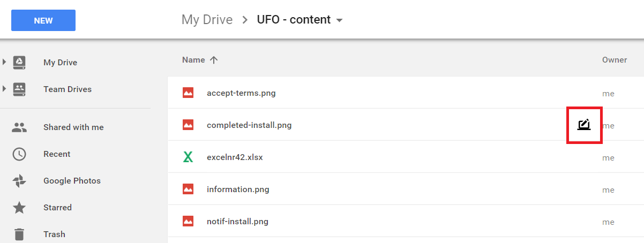The height and width of the screenshot is (243, 644).
Task: Click the Name column header
Action: tap(193, 60)
